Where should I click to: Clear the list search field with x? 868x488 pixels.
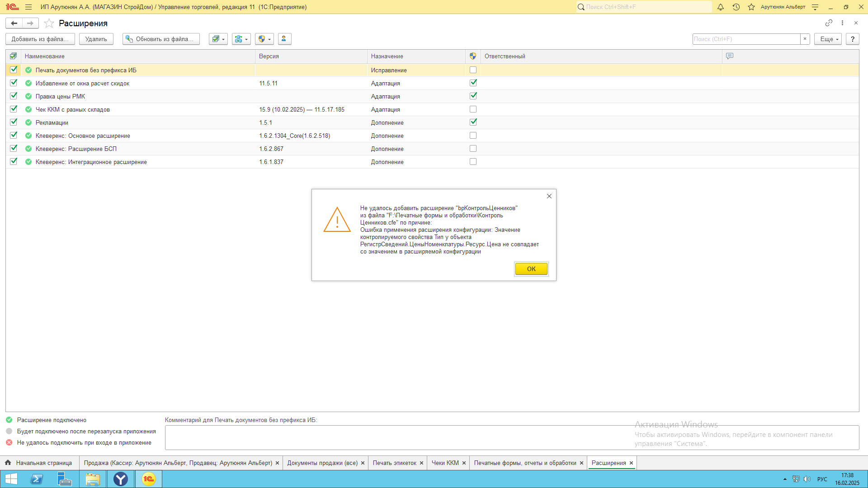tap(805, 39)
